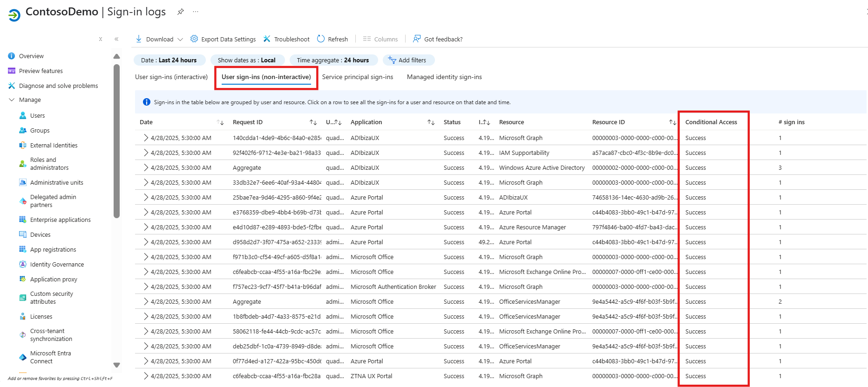Click the Preview features icon
This screenshot has height=387, width=868.
[x=12, y=71]
